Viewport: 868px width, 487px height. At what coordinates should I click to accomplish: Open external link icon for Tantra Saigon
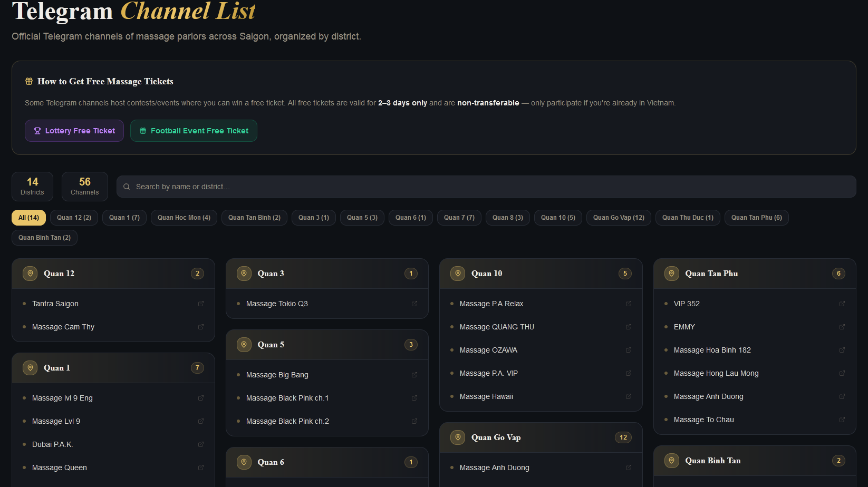coord(201,304)
